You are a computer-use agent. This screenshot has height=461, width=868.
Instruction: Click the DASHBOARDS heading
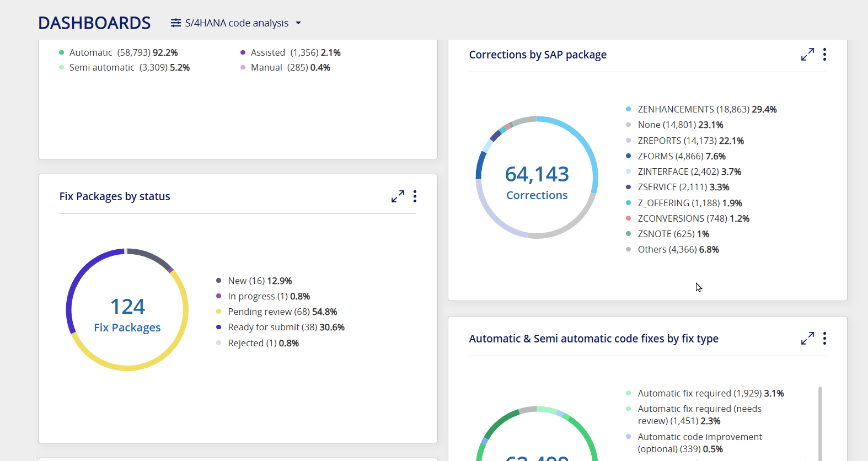pyautogui.click(x=94, y=23)
